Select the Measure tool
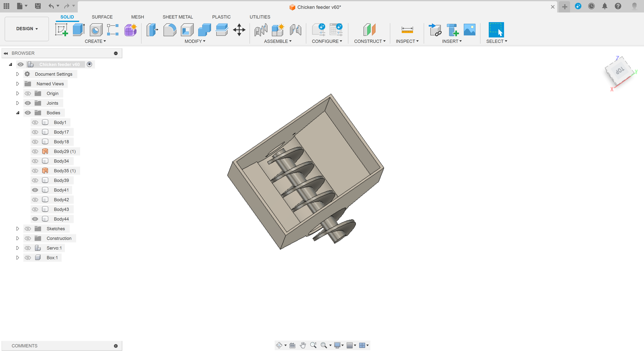This screenshot has height=351, width=644. (407, 30)
